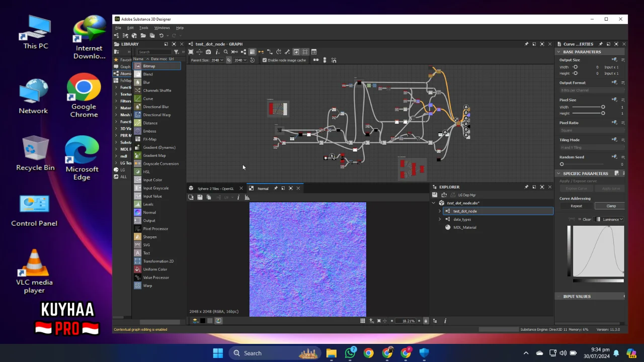Adjust the Output Size Height slider handle

click(x=576, y=73)
